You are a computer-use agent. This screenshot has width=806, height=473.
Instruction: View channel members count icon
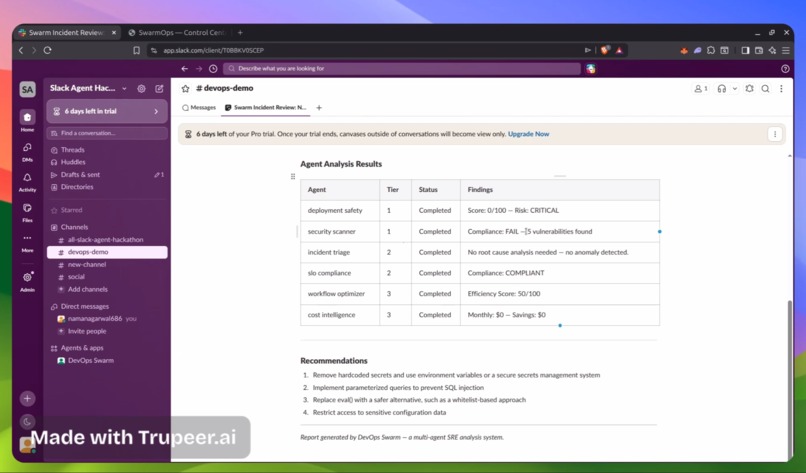pos(701,89)
